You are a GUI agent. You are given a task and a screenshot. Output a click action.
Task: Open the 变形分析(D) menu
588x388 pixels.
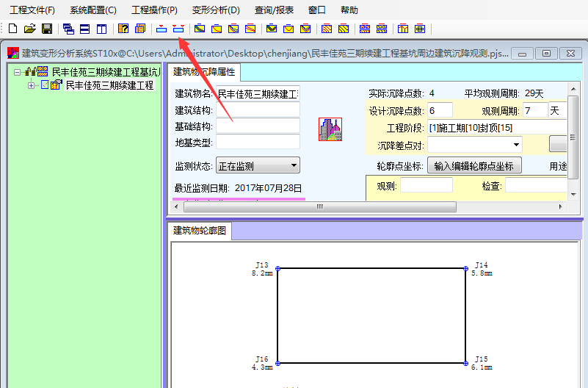coord(216,10)
